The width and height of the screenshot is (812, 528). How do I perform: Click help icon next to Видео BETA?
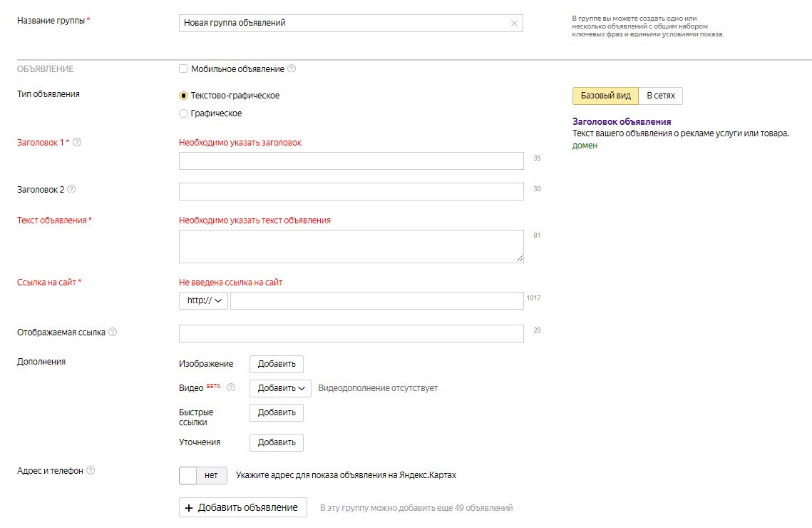pyautogui.click(x=230, y=388)
